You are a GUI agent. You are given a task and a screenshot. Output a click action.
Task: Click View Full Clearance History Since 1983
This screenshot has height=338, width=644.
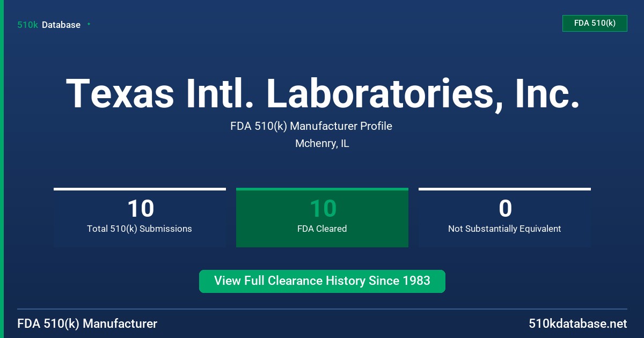(322, 281)
